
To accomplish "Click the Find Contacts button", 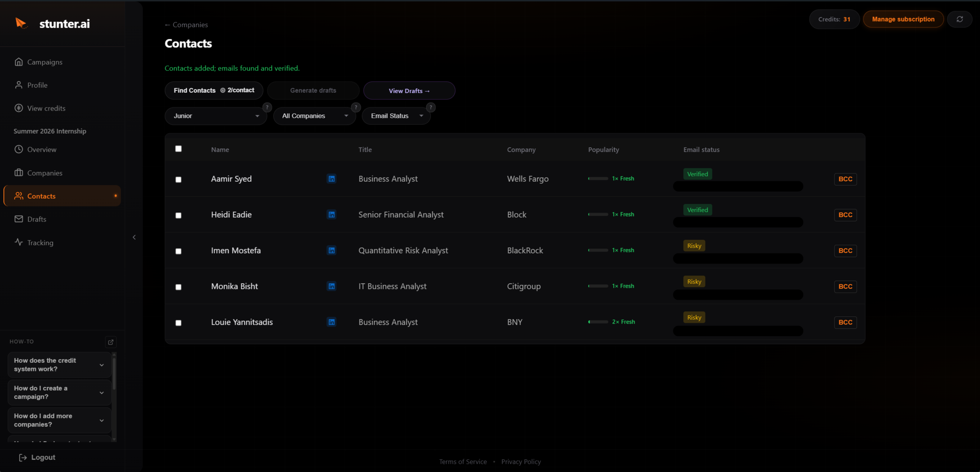I will (x=214, y=90).
